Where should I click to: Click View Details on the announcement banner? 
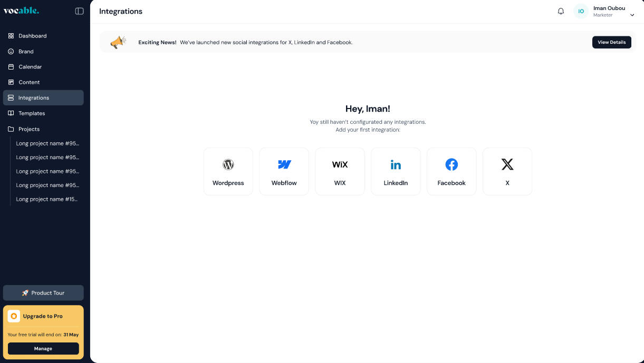611,42
